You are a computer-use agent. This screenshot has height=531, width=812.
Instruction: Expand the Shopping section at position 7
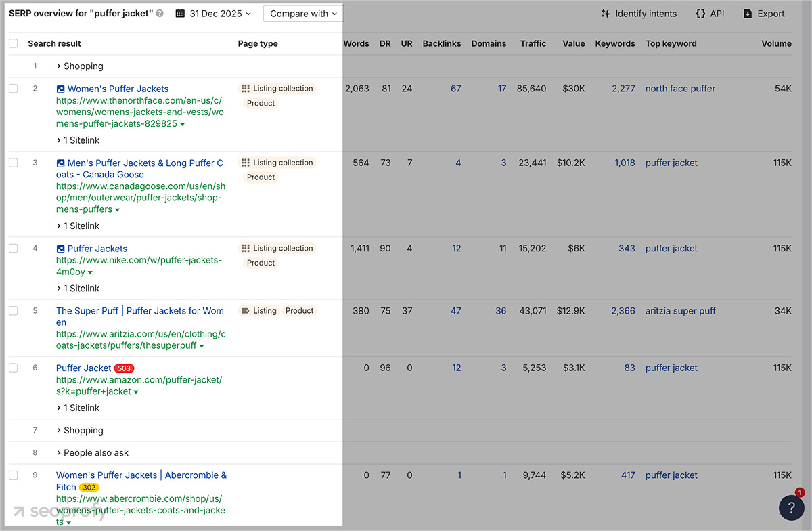[79, 430]
